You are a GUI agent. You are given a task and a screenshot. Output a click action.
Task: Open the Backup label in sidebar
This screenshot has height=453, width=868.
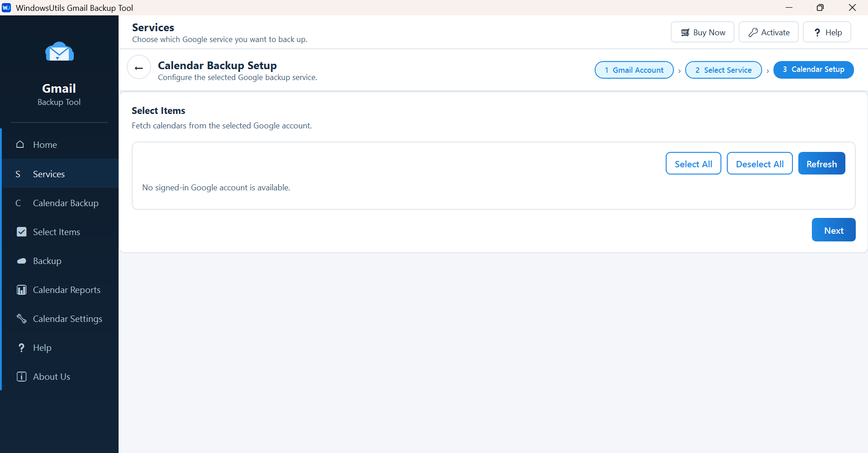47,261
